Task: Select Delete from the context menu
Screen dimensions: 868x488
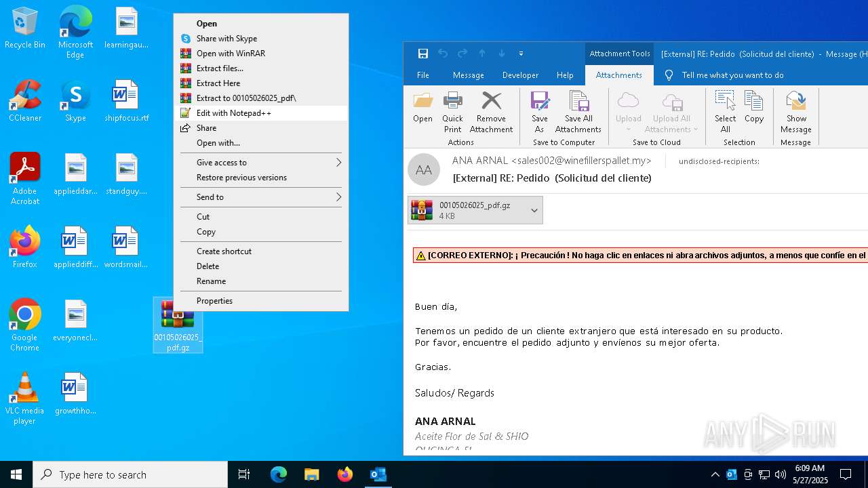Action: coord(261,266)
